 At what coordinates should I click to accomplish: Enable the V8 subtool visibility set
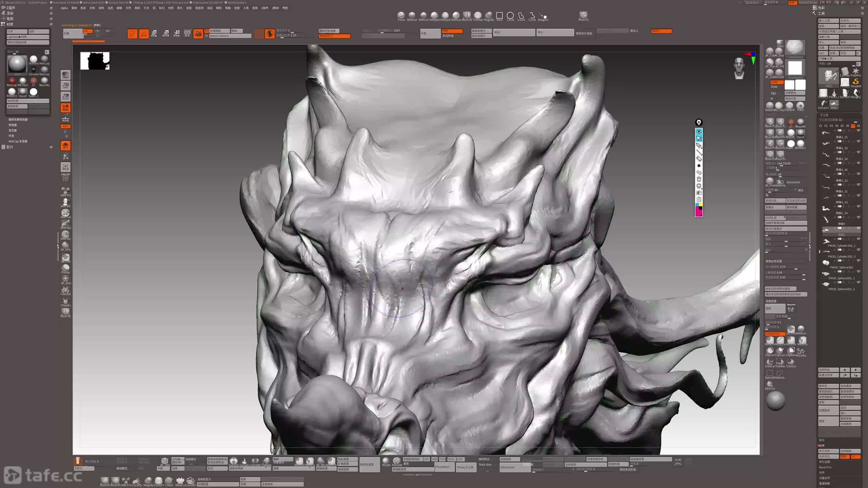point(858,126)
